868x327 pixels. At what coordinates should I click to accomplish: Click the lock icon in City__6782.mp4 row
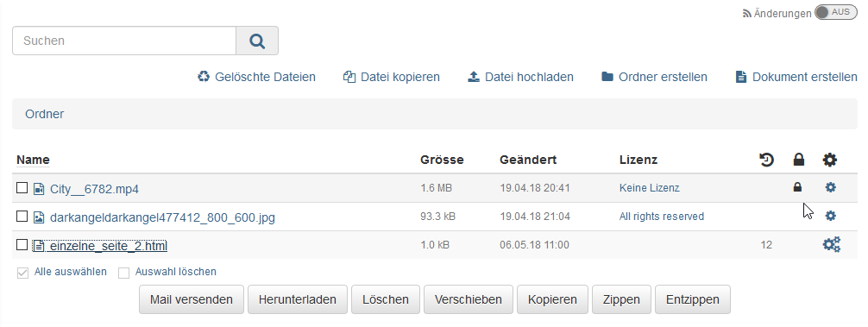797,187
